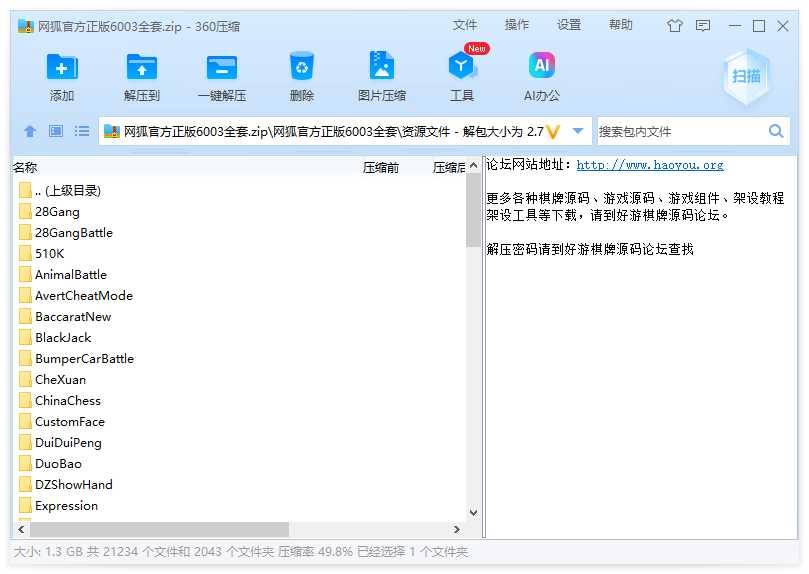Select the 510K folder icon
809x574 pixels.
coord(25,253)
